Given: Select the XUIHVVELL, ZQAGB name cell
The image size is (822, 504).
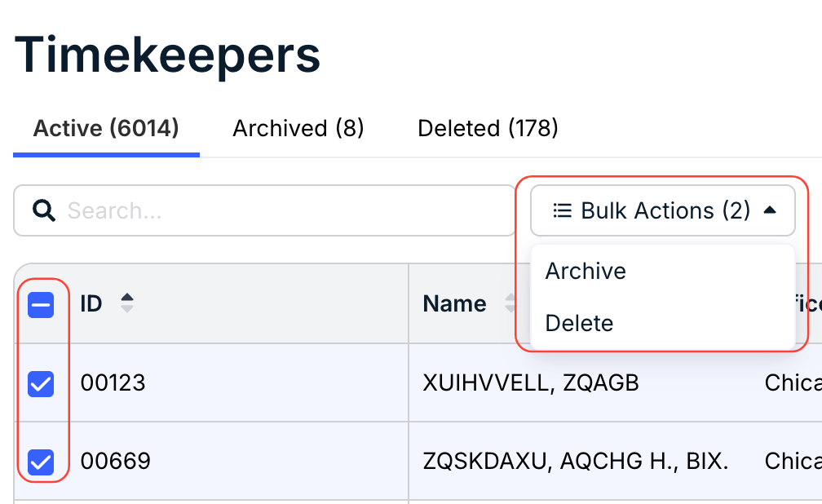Looking at the screenshot, I should click(531, 382).
